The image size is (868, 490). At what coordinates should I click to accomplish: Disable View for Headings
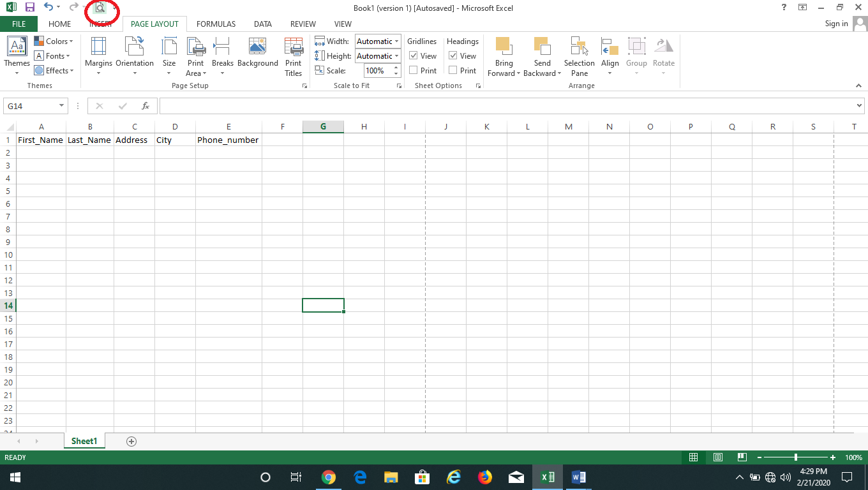(x=453, y=56)
